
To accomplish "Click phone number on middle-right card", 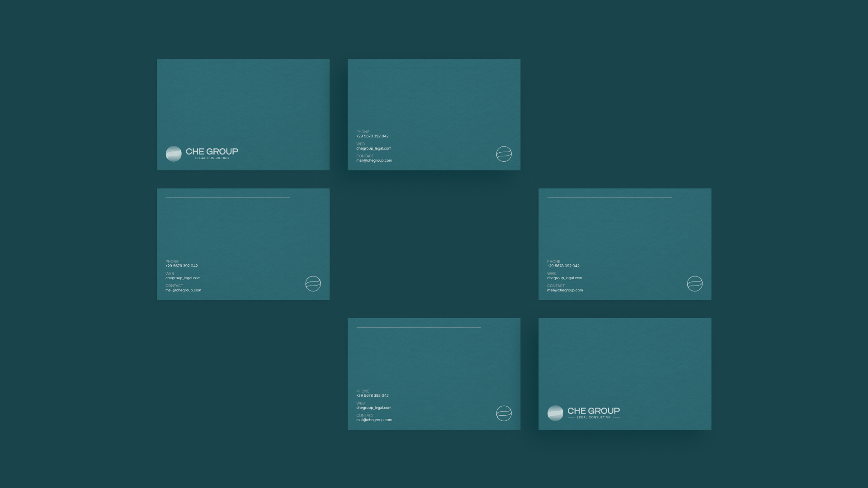I will [563, 266].
